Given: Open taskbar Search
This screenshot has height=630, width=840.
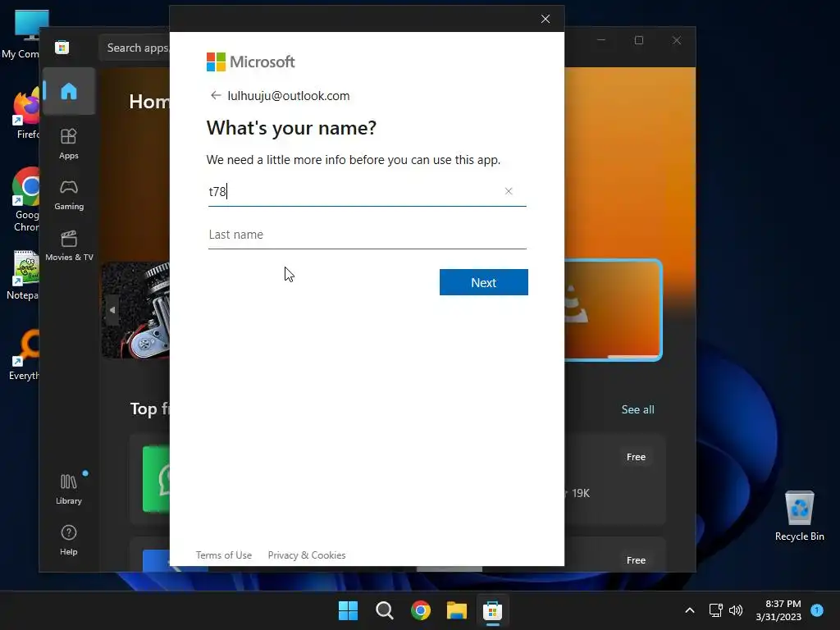Looking at the screenshot, I should (x=385, y=610).
